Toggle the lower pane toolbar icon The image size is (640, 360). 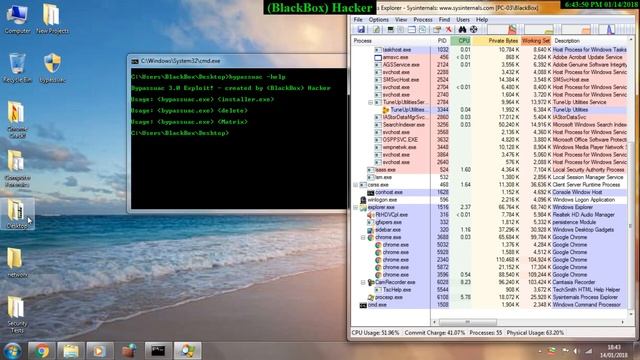412,29
